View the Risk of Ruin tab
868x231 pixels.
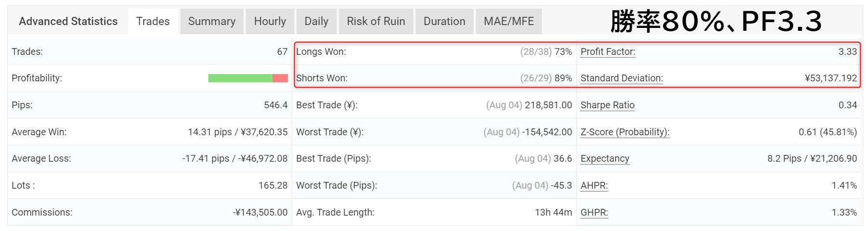tap(376, 21)
